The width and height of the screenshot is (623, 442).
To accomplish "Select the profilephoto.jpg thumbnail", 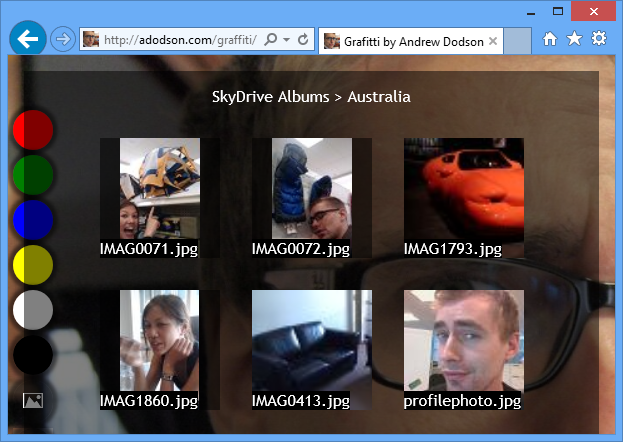I will (x=463, y=340).
